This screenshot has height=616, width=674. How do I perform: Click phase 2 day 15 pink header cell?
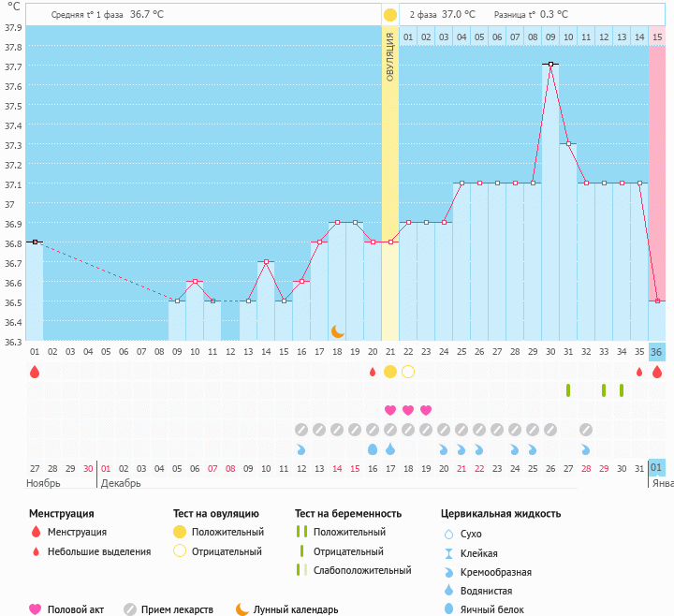(x=657, y=37)
